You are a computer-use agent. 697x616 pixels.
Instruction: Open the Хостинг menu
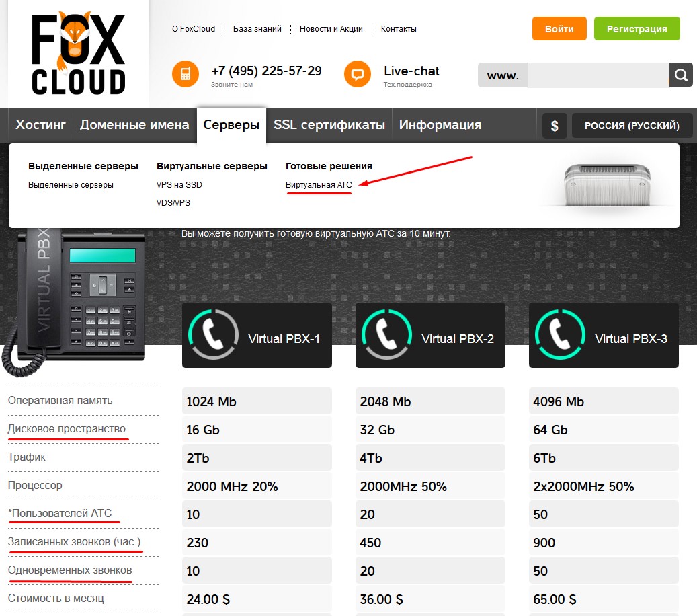(40, 125)
